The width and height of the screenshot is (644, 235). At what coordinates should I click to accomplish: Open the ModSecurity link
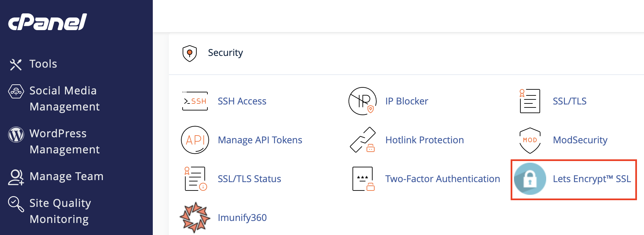[x=580, y=140]
